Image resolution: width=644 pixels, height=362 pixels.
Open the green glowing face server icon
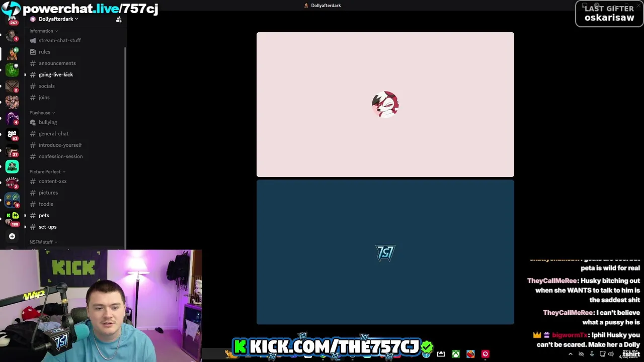click(x=12, y=69)
